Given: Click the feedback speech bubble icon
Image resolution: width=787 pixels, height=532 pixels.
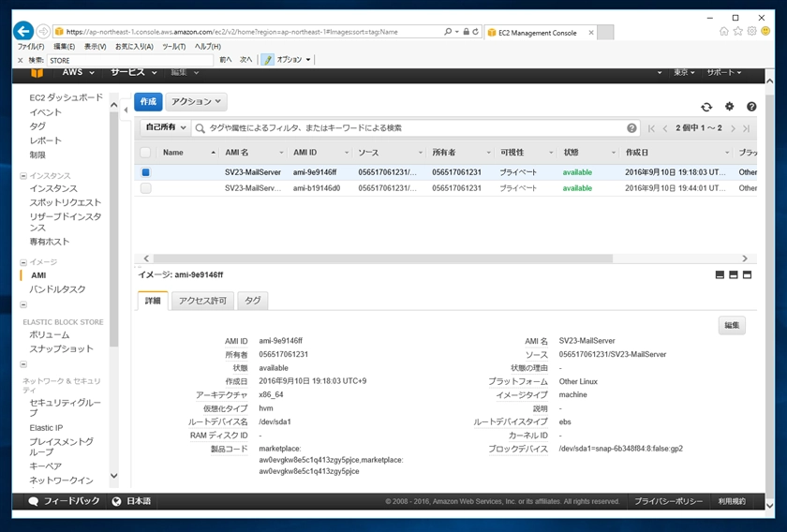Looking at the screenshot, I should (x=34, y=501).
